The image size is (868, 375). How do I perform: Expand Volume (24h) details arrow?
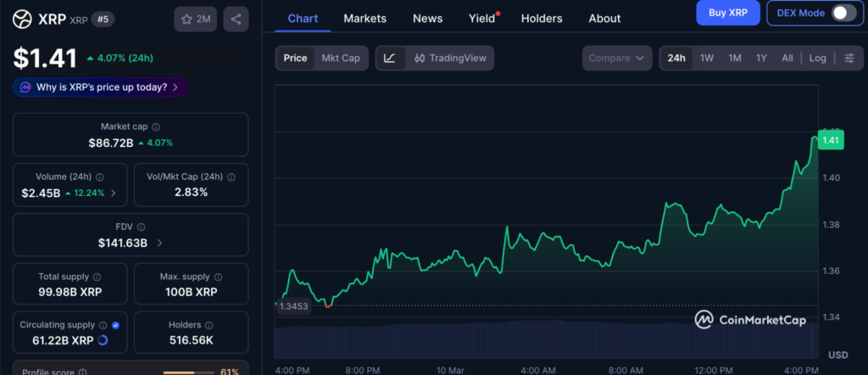point(114,193)
